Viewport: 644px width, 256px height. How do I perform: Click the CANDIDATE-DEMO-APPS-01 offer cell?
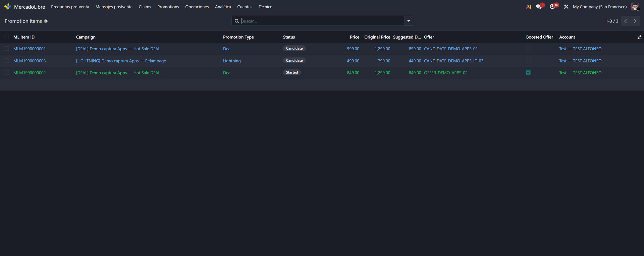[x=451, y=49]
